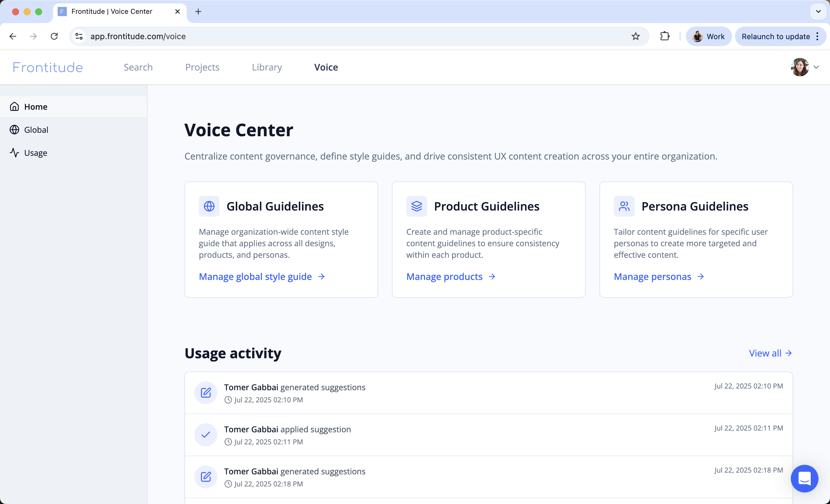Go to the Library nav tab

coord(267,67)
